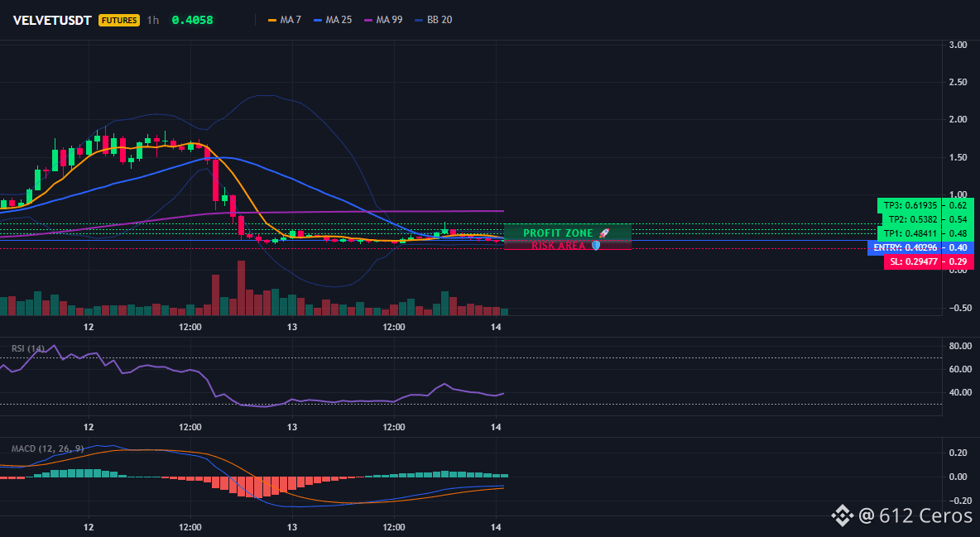Screen dimensions: 980x537
Task: Open the MACD (12, 26, 9) indicator label
Action: click(47, 448)
